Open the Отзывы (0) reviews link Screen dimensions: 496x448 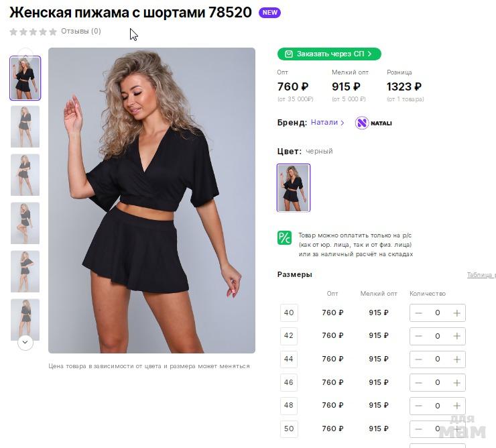(80, 31)
